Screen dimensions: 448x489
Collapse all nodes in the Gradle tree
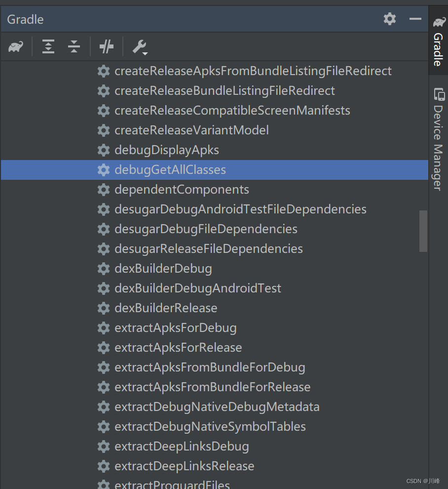click(x=74, y=46)
